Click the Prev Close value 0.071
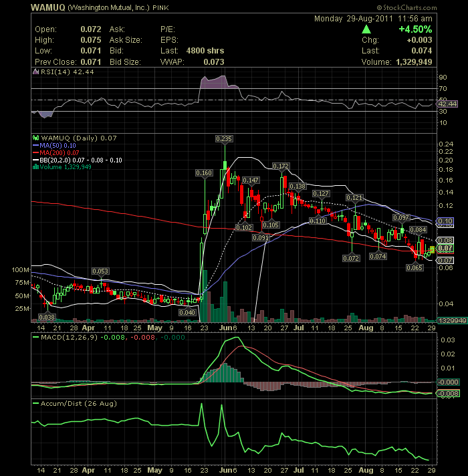 [x=91, y=62]
